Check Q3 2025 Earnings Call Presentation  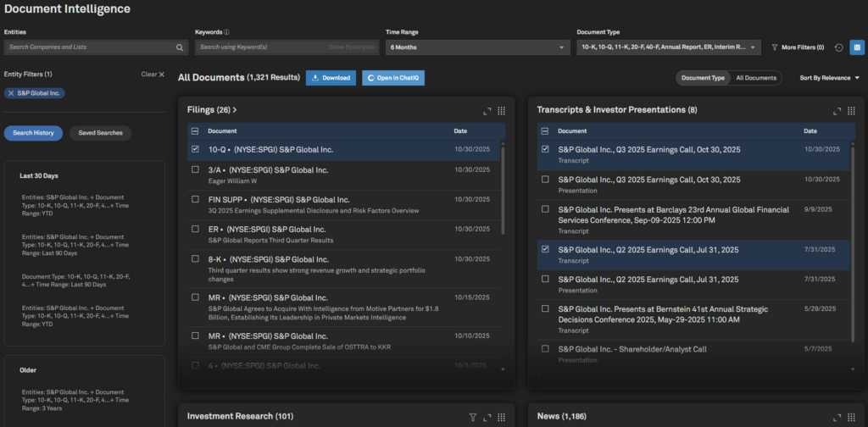[545, 180]
